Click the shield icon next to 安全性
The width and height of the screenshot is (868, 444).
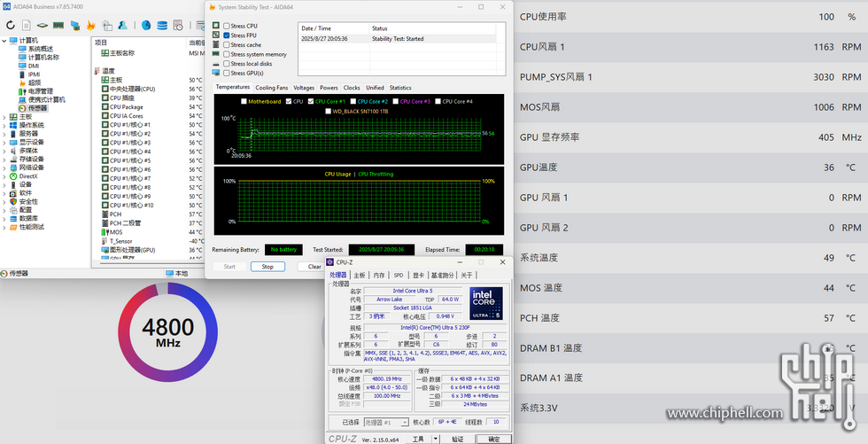coord(13,201)
